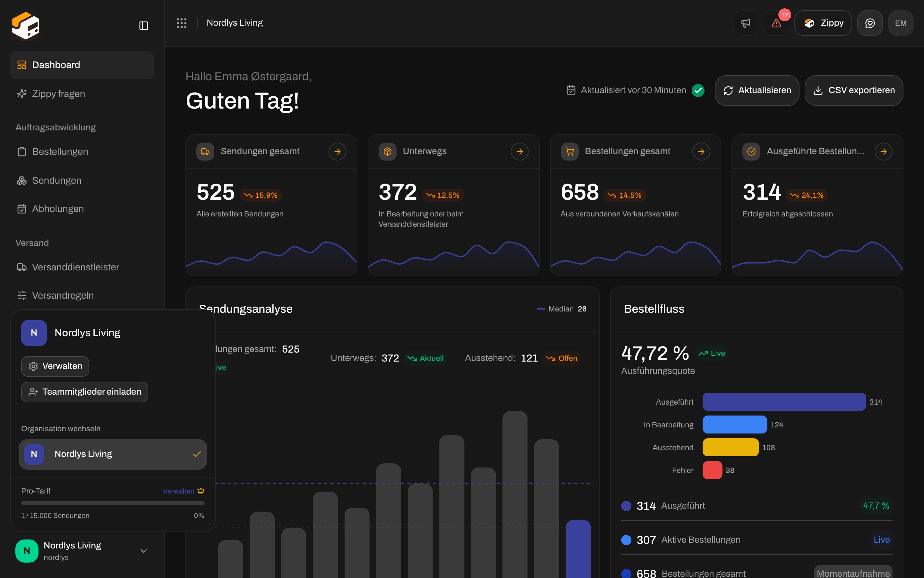Screen dimensions: 924x578
Task: Open the chat support icon
Action: coord(870,23)
